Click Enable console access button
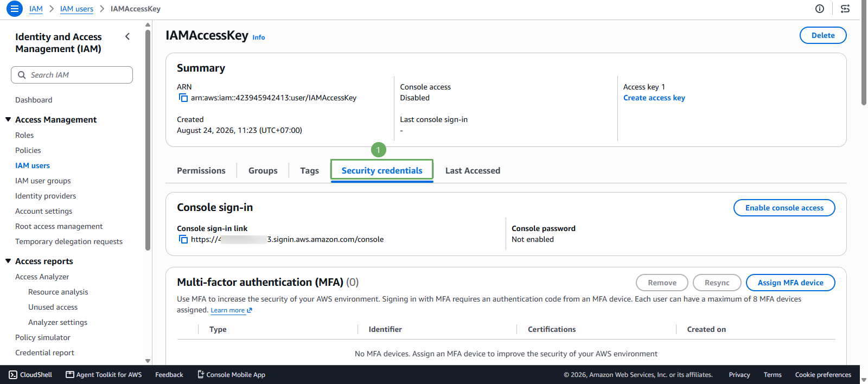 point(784,208)
